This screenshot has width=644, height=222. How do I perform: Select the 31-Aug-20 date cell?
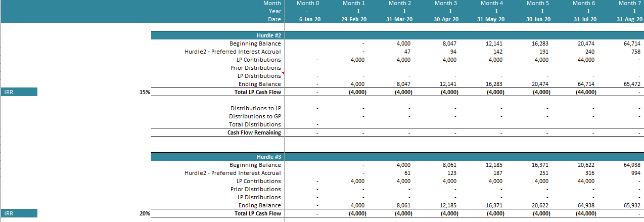pos(629,19)
